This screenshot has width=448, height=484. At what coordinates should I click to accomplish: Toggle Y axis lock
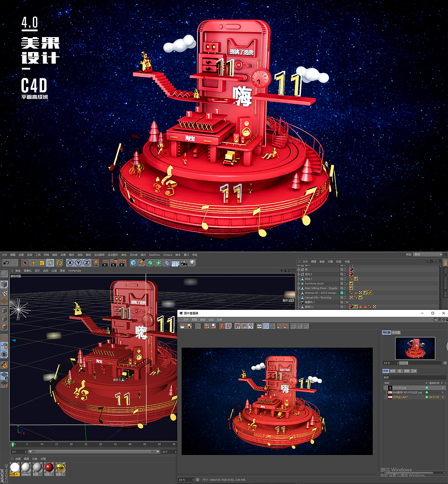pyautogui.click(x=78, y=263)
